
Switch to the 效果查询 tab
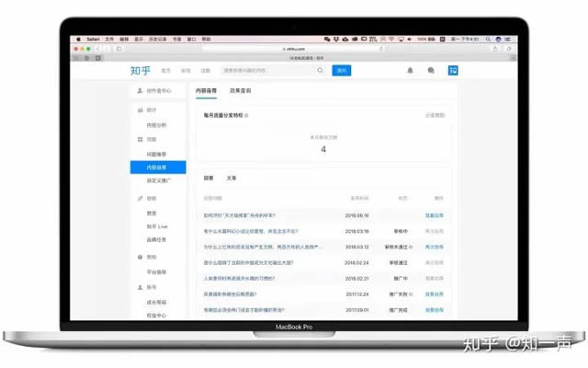(240, 91)
